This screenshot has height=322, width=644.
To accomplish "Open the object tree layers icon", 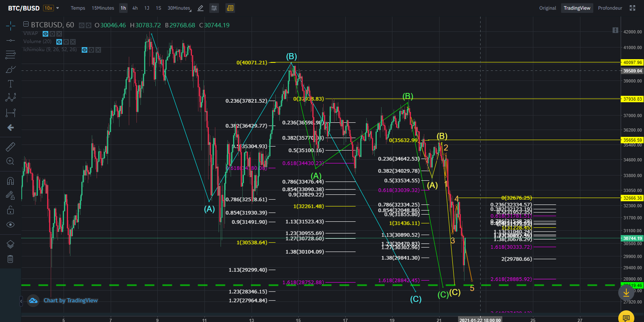I will [10, 244].
